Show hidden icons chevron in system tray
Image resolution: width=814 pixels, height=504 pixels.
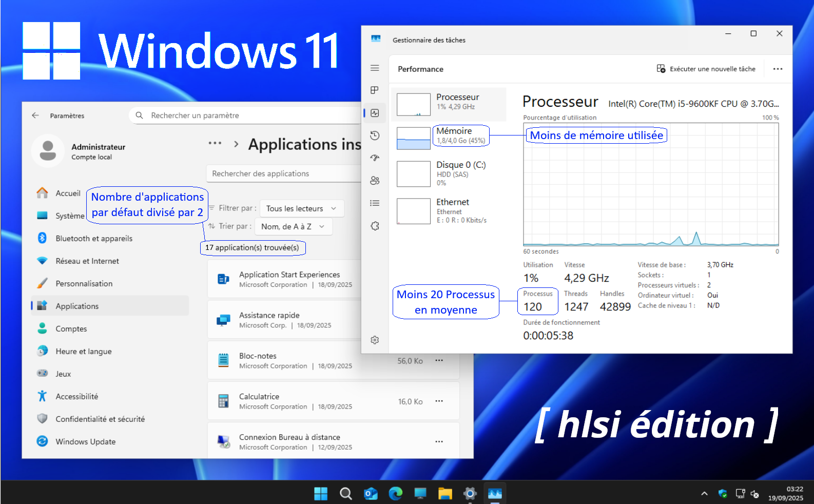point(704,494)
